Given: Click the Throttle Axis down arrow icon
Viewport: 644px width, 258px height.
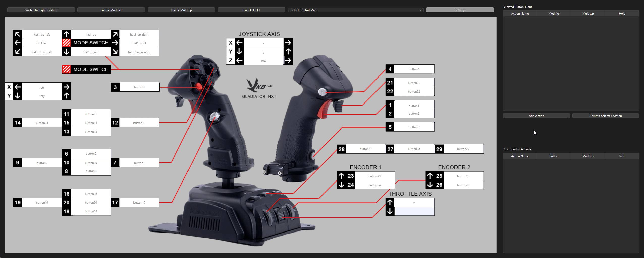Looking at the screenshot, I should (x=390, y=211).
